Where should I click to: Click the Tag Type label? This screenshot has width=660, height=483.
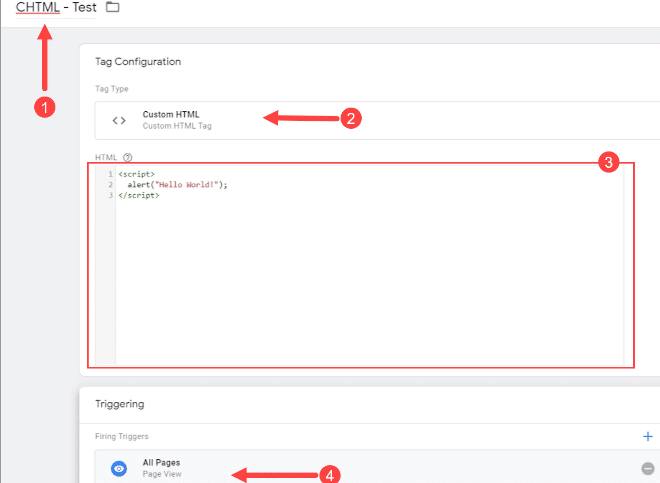pos(112,89)
